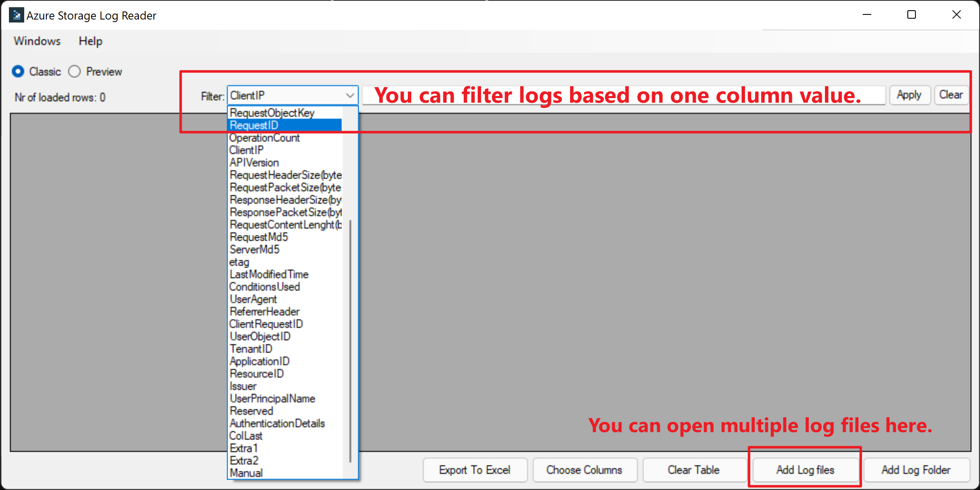This screenshot has width=980, height=490.
Task: Select TenantID from the filter list
Action: pos(251,349)
